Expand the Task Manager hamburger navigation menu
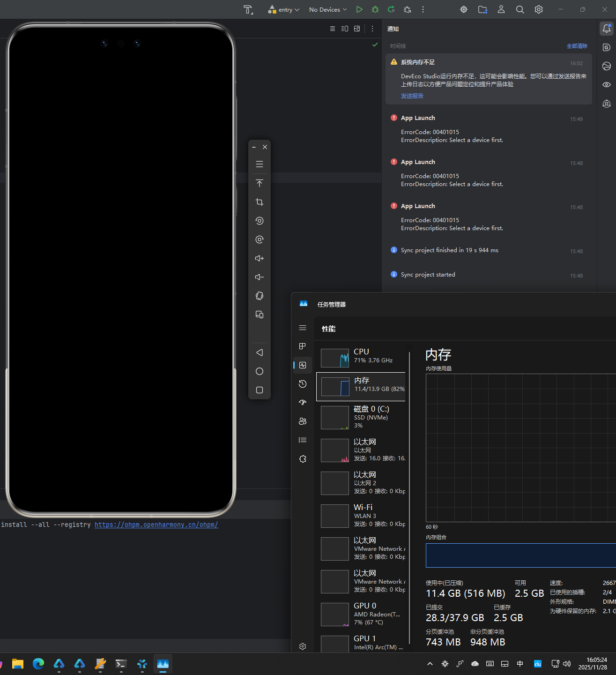The height and width of the screenshot is (675, 616). point(303,328)
